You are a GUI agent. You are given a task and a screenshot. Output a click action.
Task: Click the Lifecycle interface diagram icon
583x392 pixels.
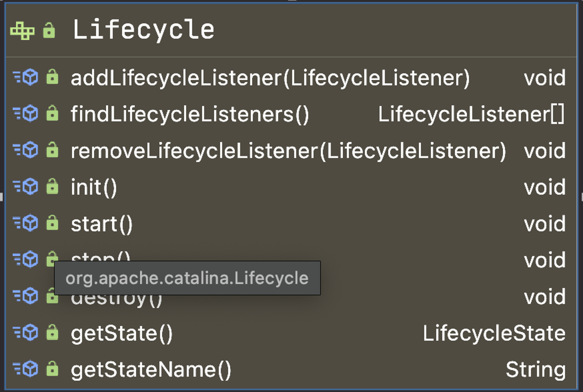pos(22,31)
